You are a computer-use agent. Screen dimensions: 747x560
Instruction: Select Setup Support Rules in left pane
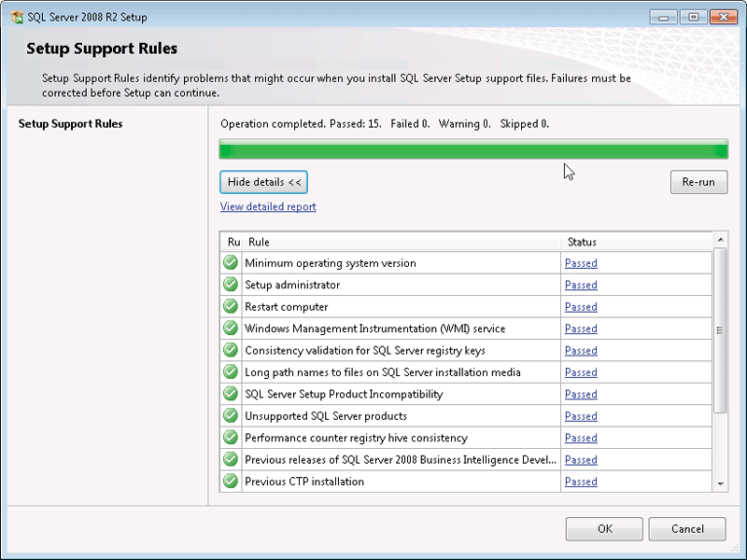click(x=70, y=124)
